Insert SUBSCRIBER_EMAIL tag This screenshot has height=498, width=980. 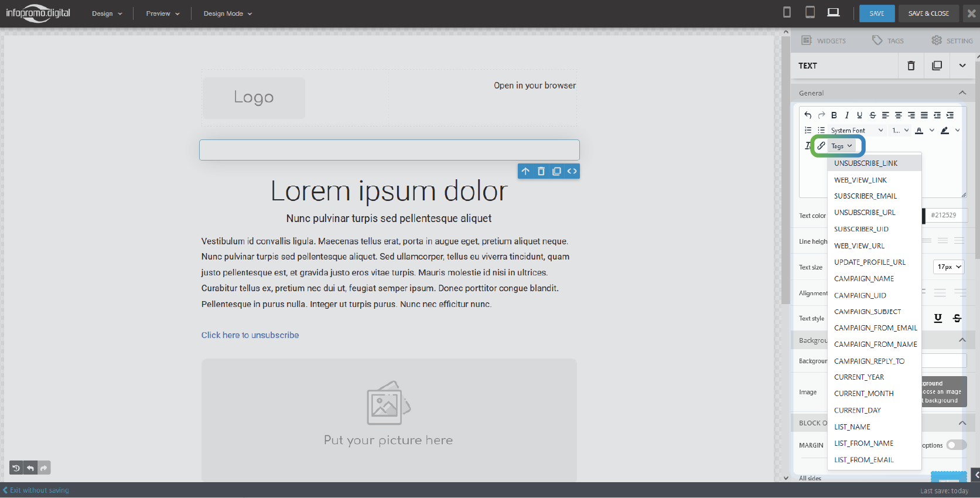tap(874, 196)
